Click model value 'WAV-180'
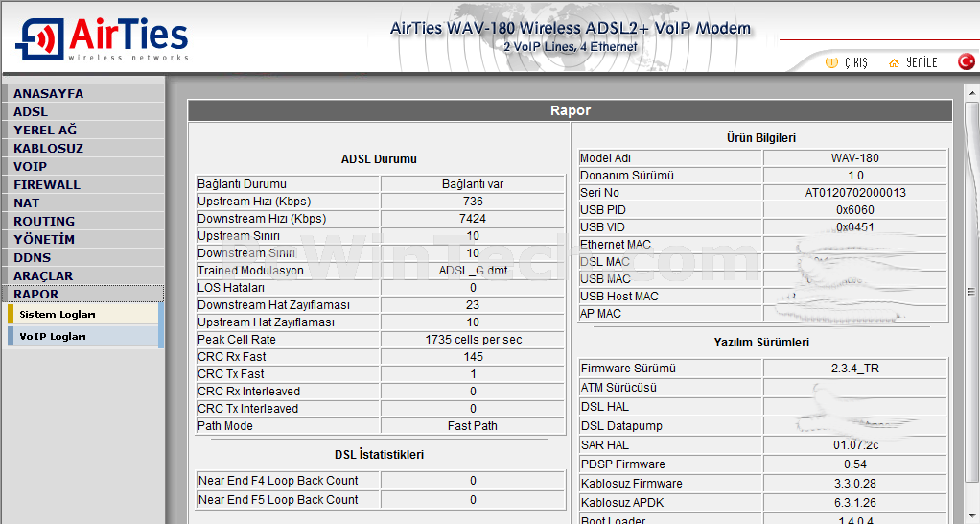The width and height of the screenshot is (980, 524). tap(855, 158)
